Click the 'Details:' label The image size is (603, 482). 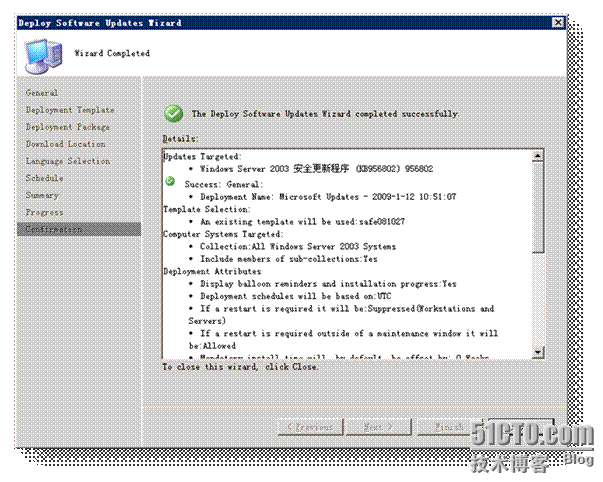pos(180,139)
